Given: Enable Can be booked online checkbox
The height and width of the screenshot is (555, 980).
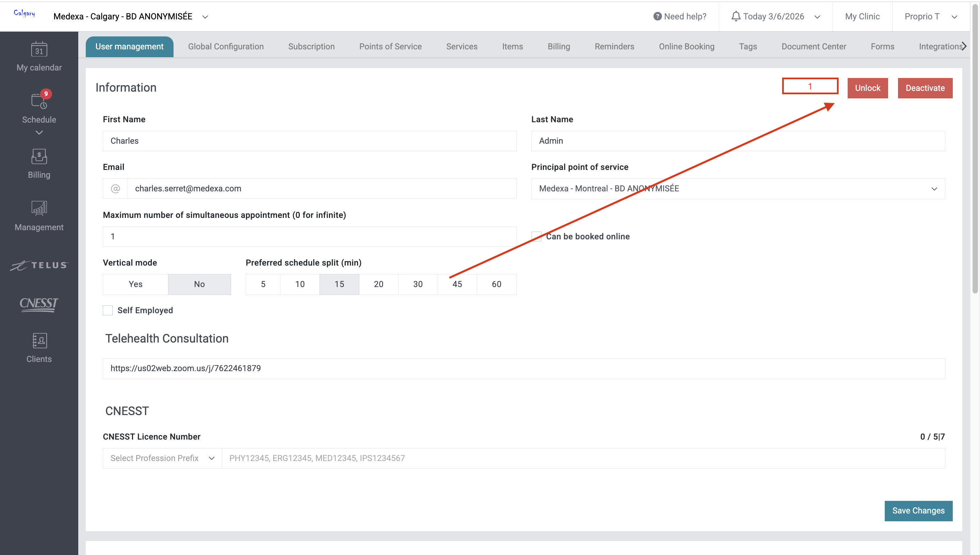Looking at the screenshot, I should click(x=536, y=236).
